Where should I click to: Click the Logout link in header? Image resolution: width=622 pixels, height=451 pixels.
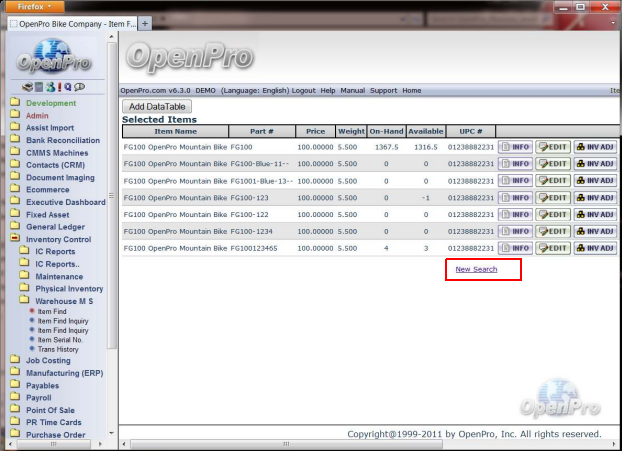pyautogui.click(x=303, y=90)
